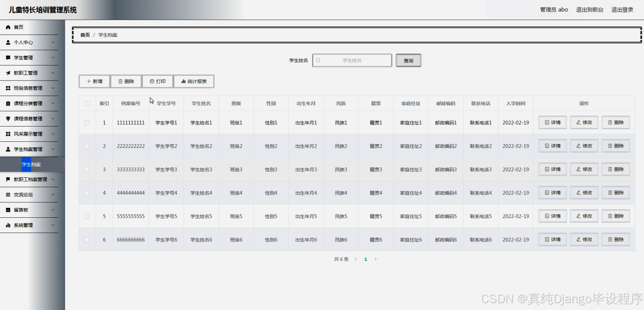
Task: Click the document icon on row 4 详情
Action: 547,192
